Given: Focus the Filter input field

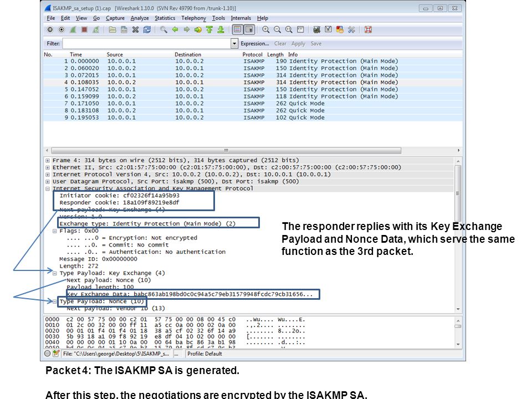Looking at the screenshot, I should tap(147, 43).
